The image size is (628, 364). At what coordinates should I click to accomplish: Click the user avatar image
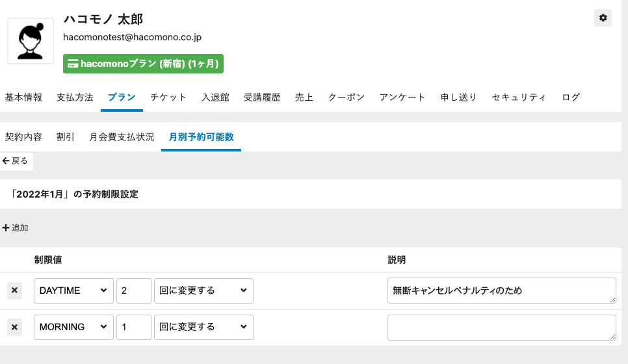[x=31, y=41]
